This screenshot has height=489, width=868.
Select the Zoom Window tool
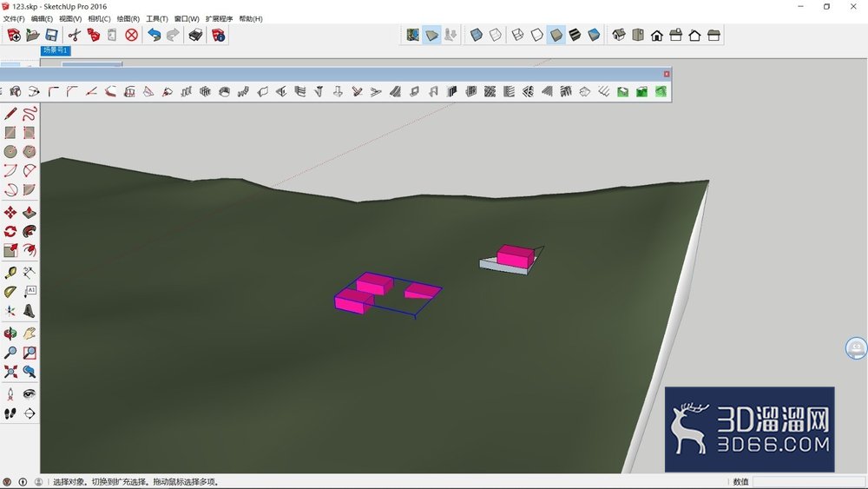pos(30,353)
